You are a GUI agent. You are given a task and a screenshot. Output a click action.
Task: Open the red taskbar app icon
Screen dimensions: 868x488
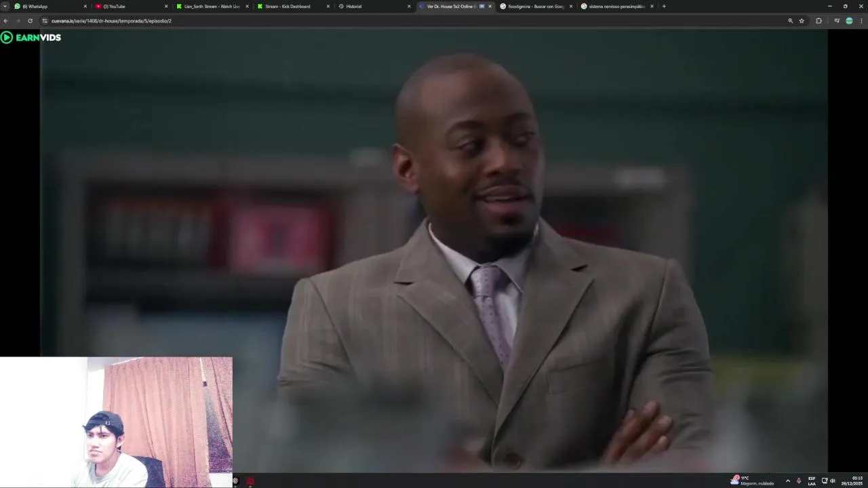coord(250,481)
